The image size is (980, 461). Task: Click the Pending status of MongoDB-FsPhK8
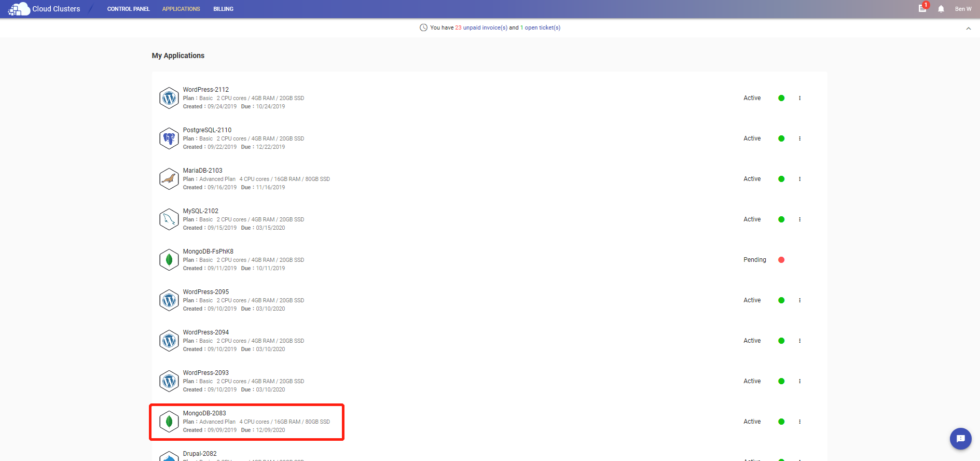click(754, 260)
